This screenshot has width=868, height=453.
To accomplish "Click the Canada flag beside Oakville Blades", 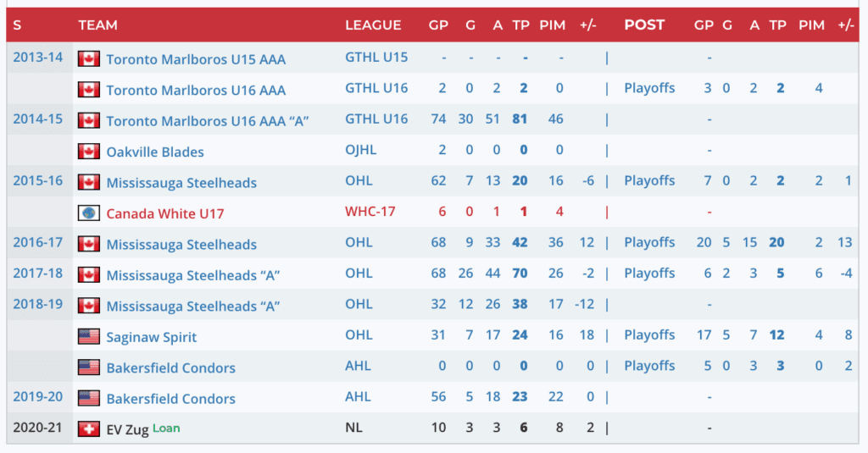I will [89, 152].
